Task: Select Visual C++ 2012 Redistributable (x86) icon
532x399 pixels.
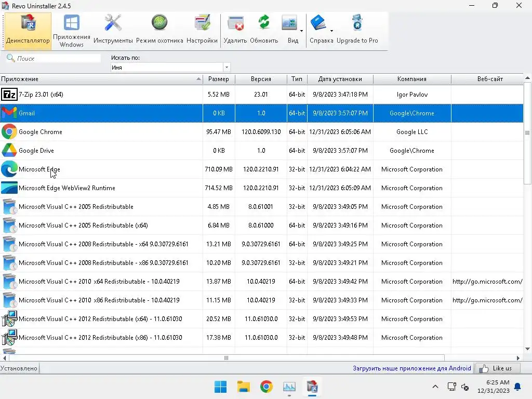Action: point(9,337)
